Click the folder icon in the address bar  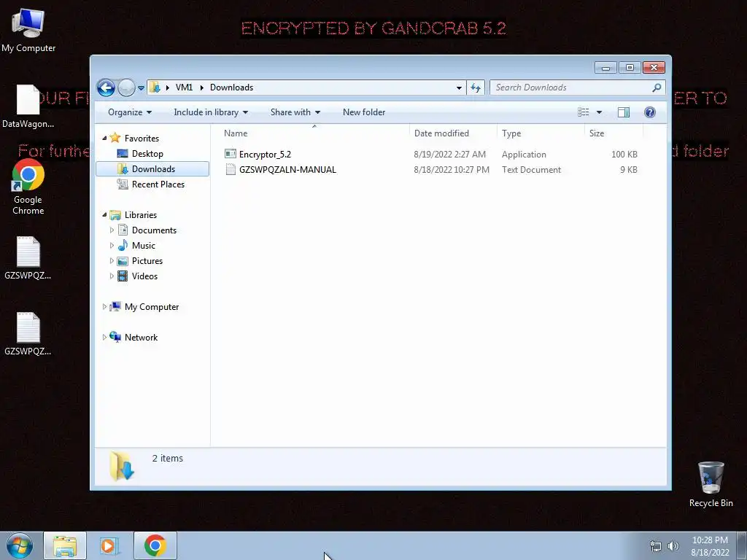(x=155, y=87)
